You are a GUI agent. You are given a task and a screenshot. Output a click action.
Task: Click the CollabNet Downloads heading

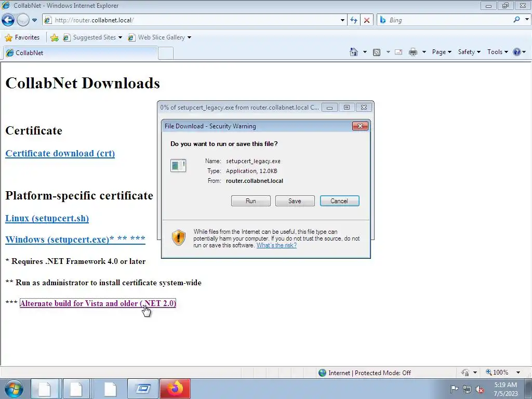tap(83, 83)
